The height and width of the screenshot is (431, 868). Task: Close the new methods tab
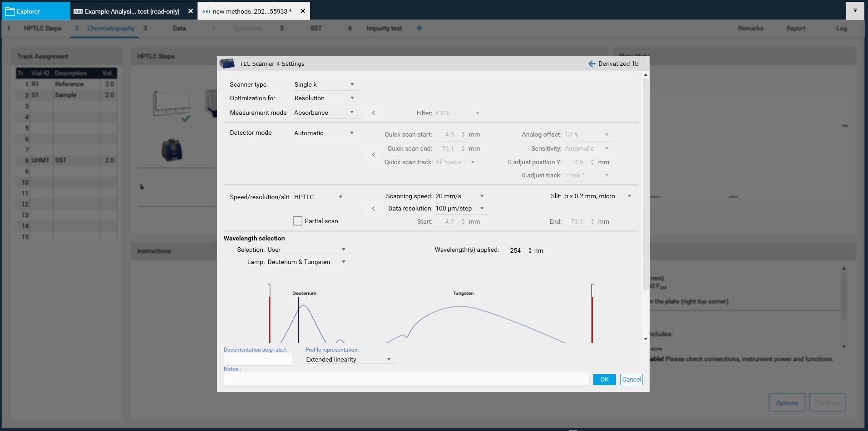303,11
